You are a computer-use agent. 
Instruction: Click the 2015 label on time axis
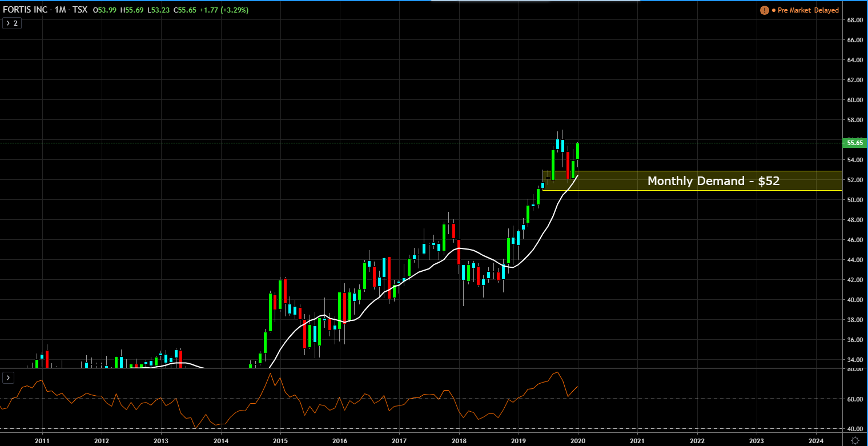280,440
